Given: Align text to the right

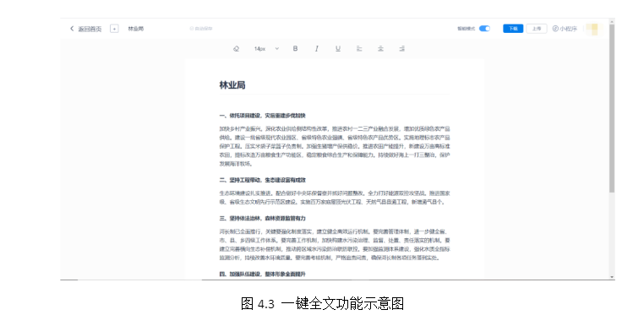Looking at the screenshot, I should pos(401,48).
